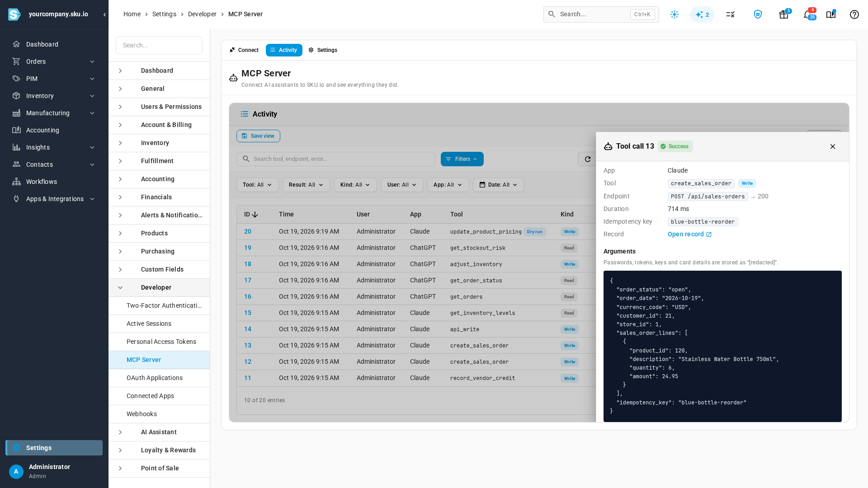Click the Accounting ledger icon

(x=16, y=130)
